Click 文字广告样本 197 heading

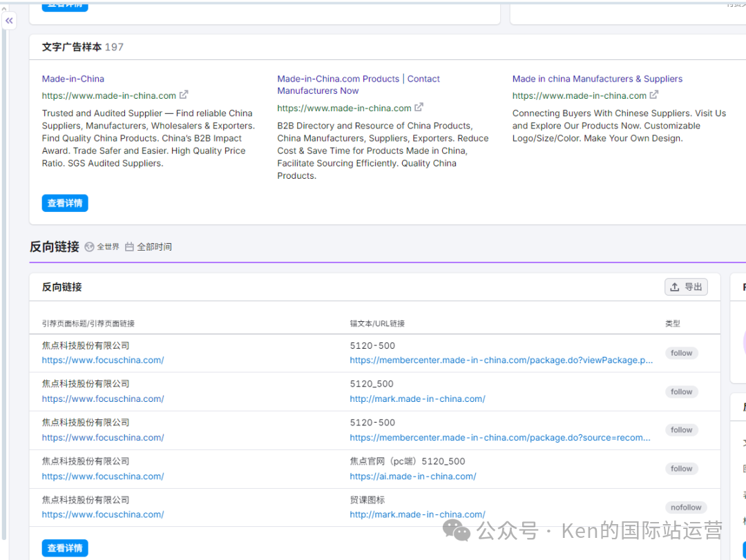click(82, 47)
